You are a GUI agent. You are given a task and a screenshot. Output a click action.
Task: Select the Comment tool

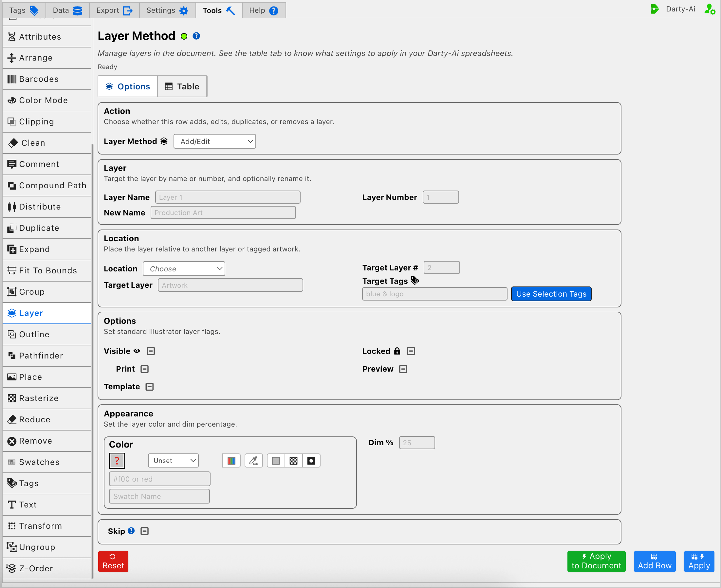(x=47, y=164)
